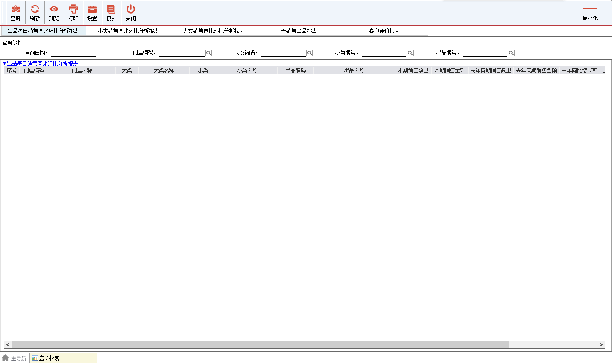Open lookup icon beside 出品编码 field
This screenshot has width=612, height=364.
point(511,53)
